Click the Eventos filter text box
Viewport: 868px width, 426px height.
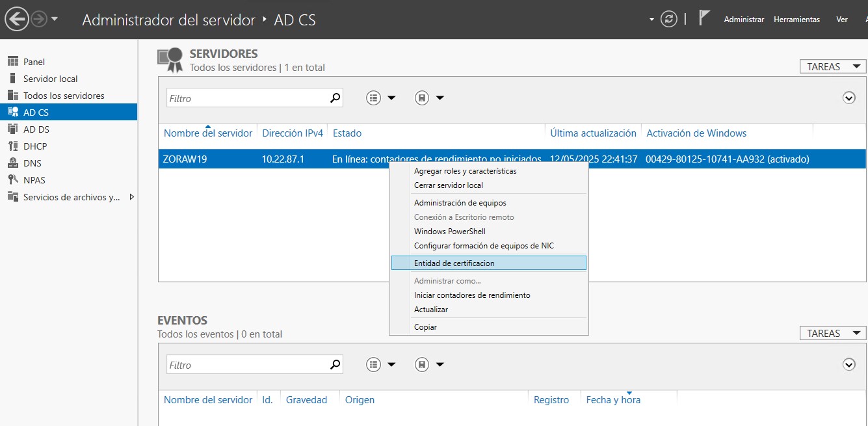point(248,365)
